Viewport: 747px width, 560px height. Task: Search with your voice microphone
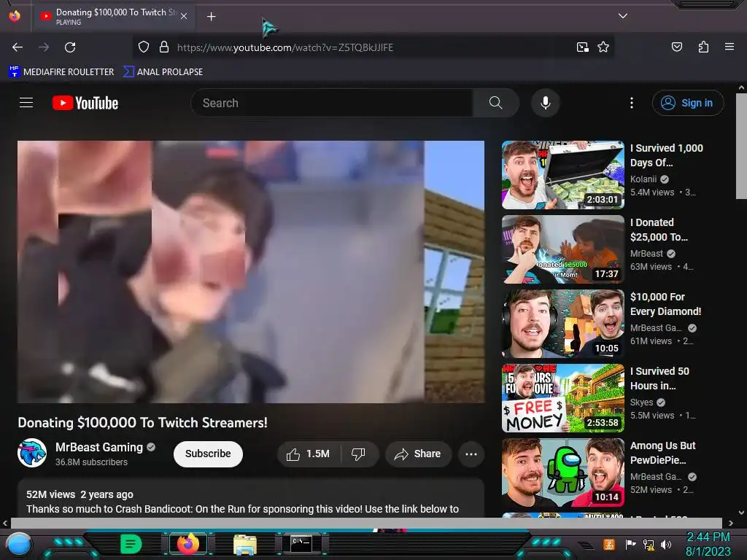[x=546, y=103]
